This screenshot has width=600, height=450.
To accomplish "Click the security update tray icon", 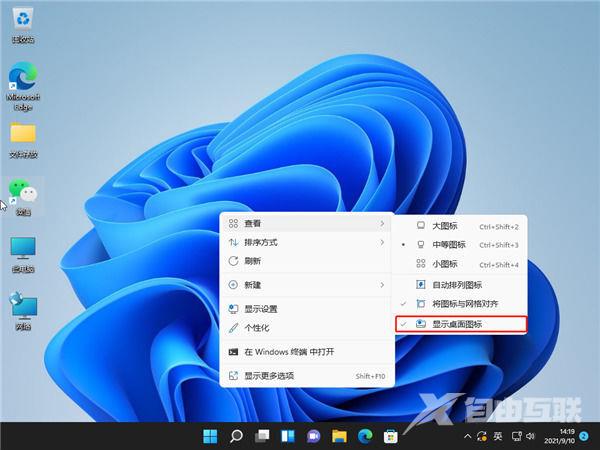I will coord(482,436).
